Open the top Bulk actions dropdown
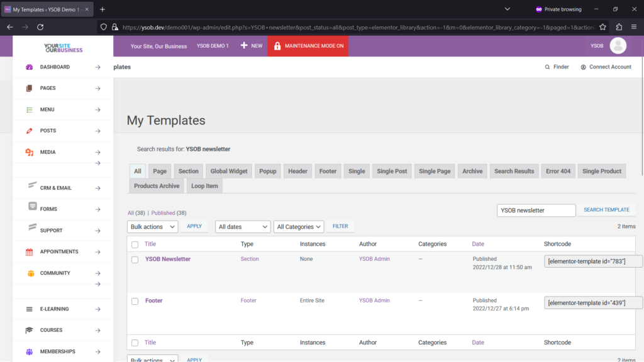The image size is (644, 362). tap(152, 226)
